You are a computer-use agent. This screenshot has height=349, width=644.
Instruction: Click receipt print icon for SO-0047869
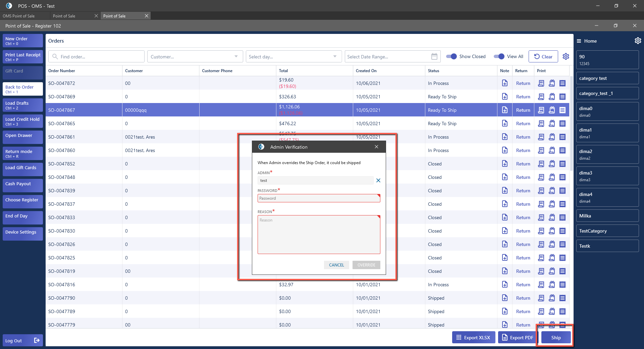[541, 97]
